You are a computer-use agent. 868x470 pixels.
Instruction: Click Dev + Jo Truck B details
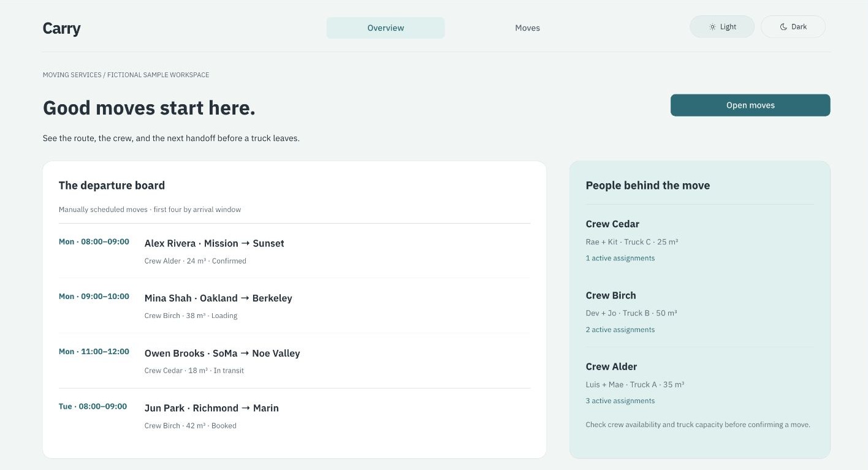(x=631, y=313)
